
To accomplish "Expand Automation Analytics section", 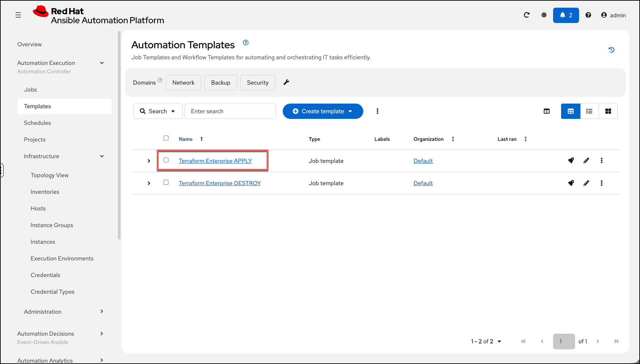I will point(102,360).
